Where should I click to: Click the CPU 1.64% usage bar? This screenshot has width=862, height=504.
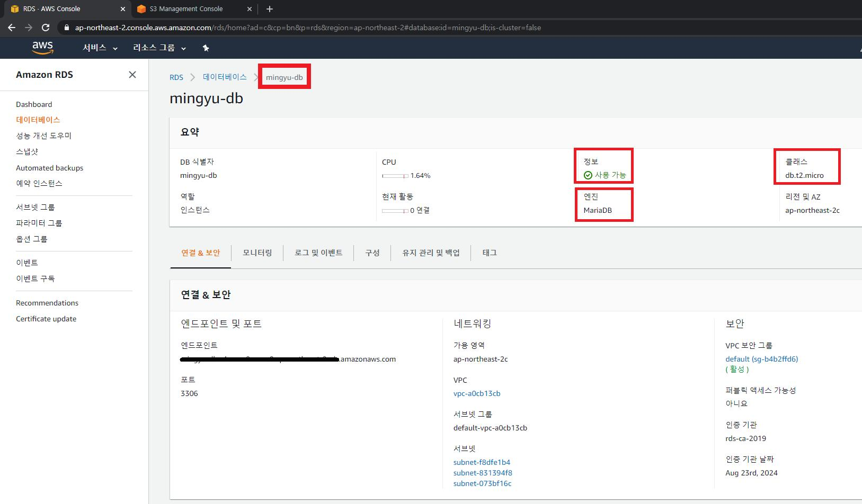point(395,176)
